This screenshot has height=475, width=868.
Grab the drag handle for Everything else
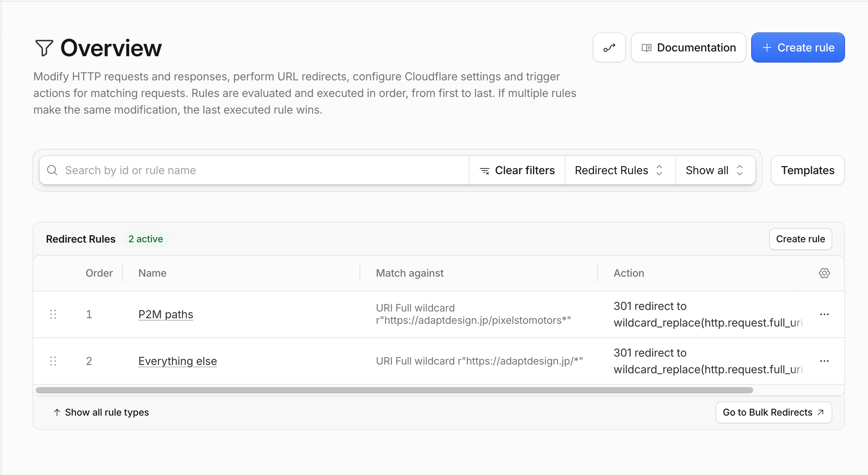tap(53, 361)
